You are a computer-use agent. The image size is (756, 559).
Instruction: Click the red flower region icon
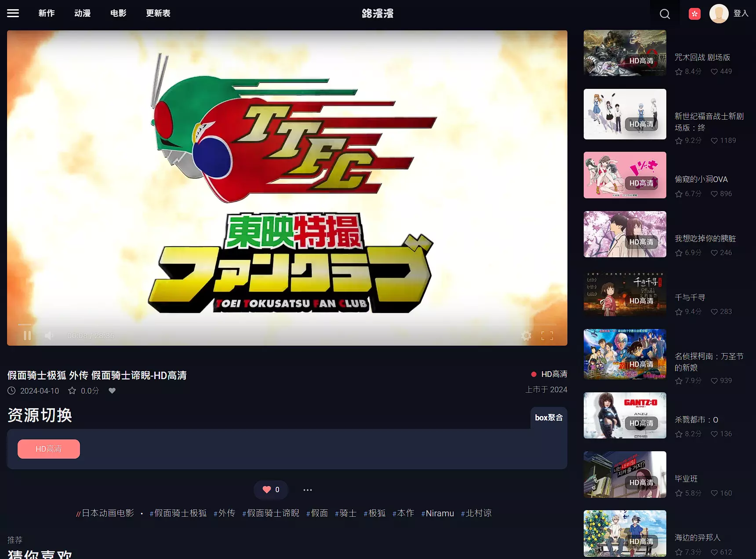pos(694,14)
